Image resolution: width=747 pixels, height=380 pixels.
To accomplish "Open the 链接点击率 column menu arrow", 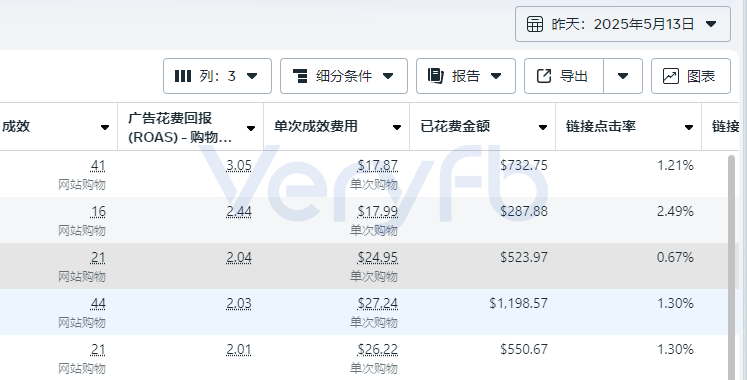I will pyautogui.click(x=688, y=127).
